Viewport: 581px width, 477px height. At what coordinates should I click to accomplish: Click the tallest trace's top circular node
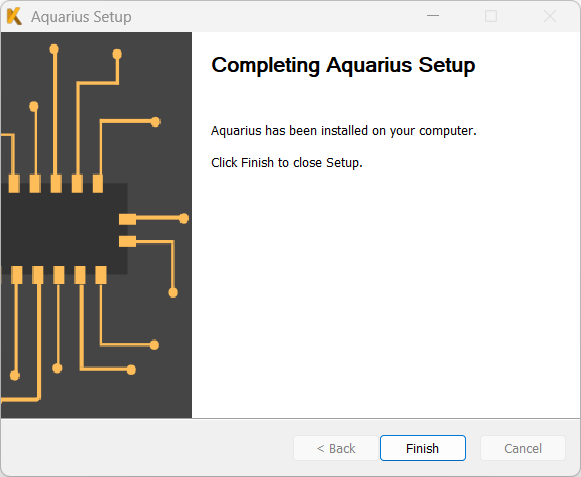54,49
